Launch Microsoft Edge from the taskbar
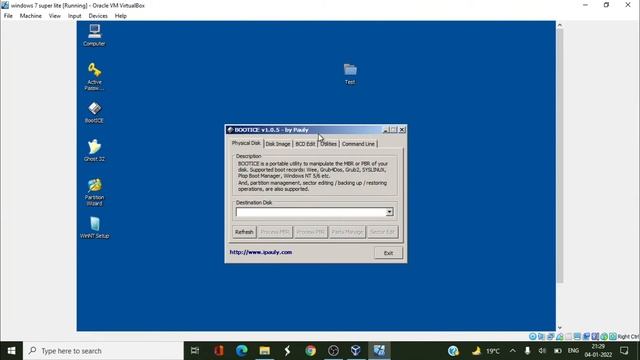640x360 pixels. click(x=242, y=351)
